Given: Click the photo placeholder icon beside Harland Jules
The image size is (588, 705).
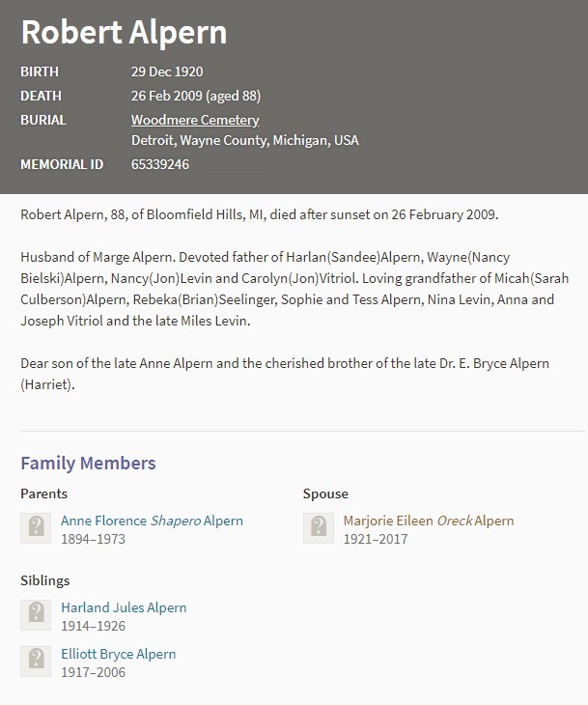Looking at the screenshot, I should coord(37,615).
